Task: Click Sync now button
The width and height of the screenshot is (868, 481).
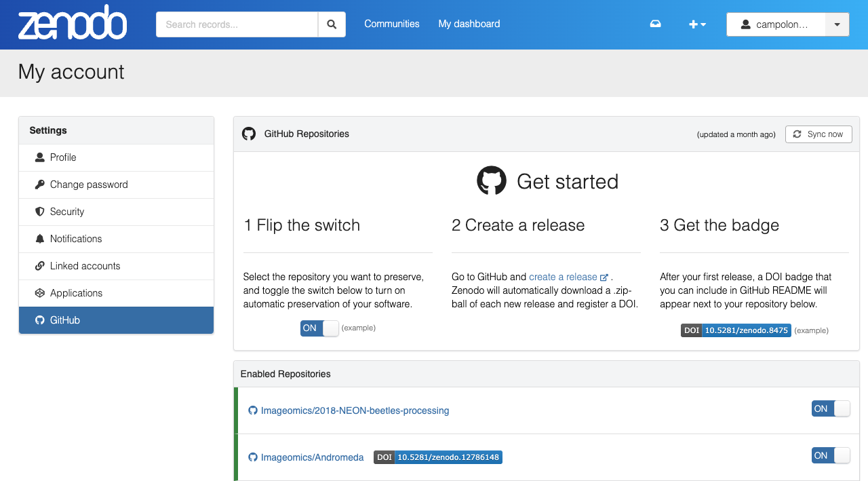Action: click(818, 134)
